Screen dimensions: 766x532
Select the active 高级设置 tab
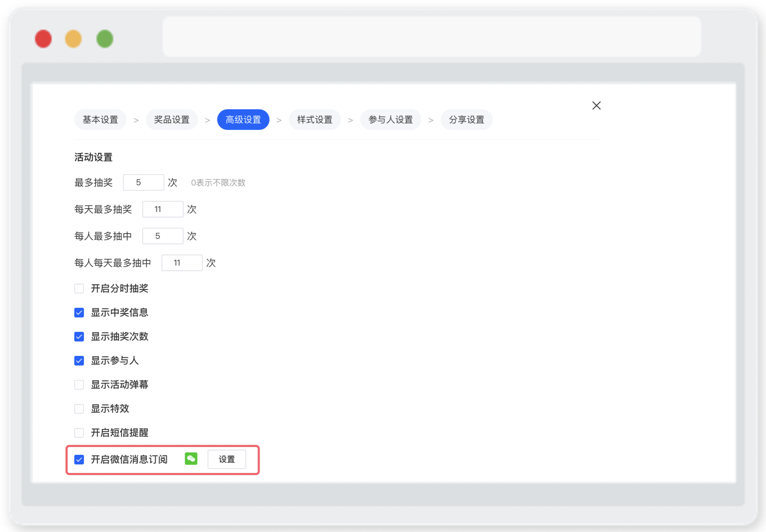click(x=243, y=120)
